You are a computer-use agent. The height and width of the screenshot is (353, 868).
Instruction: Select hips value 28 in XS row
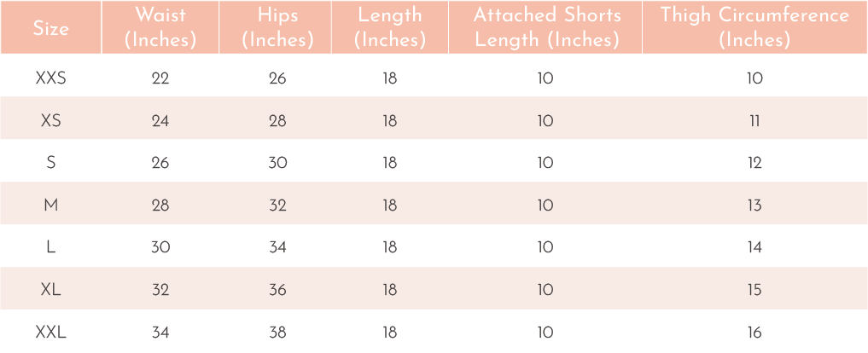(277, 120)
